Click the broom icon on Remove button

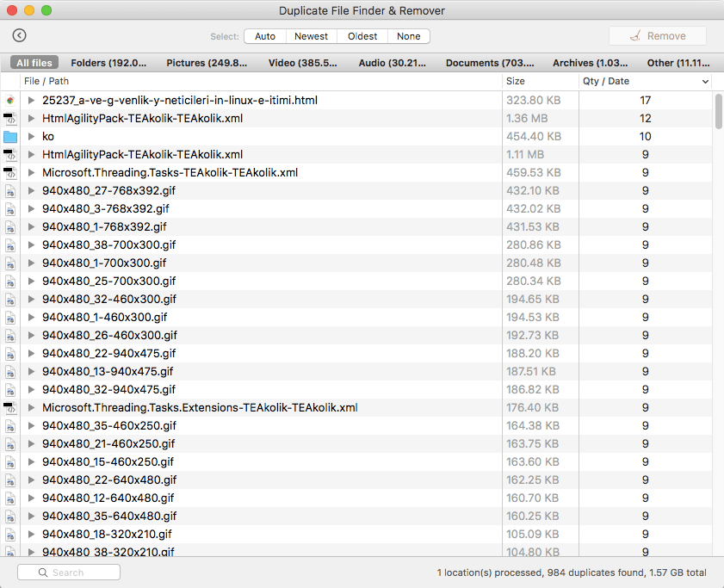636,36
